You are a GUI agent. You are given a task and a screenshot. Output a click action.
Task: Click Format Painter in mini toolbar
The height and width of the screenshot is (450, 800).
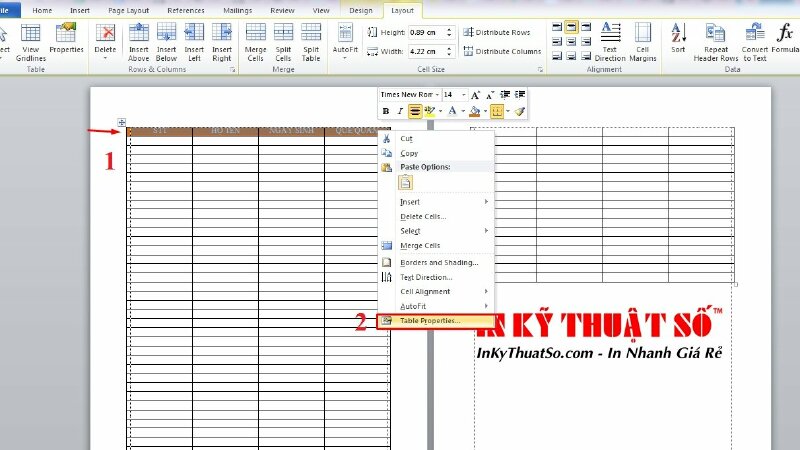(x=519, y=111)
